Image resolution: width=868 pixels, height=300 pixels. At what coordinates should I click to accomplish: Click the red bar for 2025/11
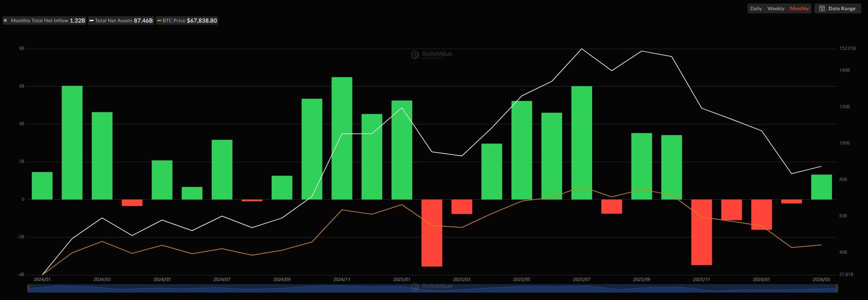point(702,232)
